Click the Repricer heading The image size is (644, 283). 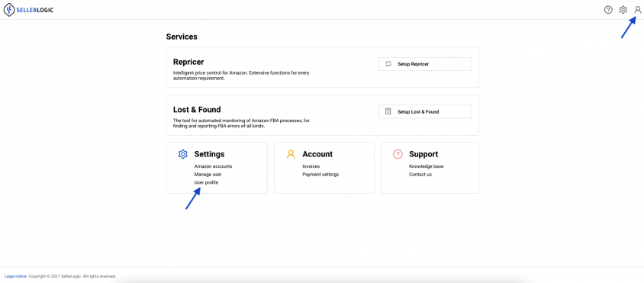coord(188,62)
